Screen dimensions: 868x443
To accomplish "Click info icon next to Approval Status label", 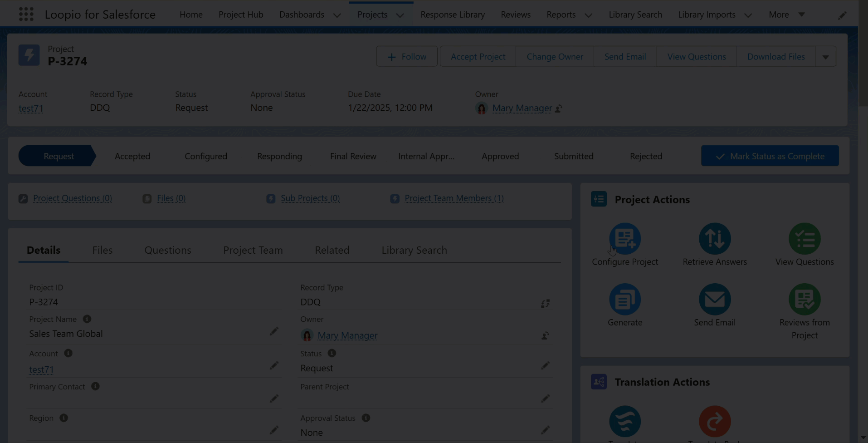I will pyautogui.click(x=366, y=418).
